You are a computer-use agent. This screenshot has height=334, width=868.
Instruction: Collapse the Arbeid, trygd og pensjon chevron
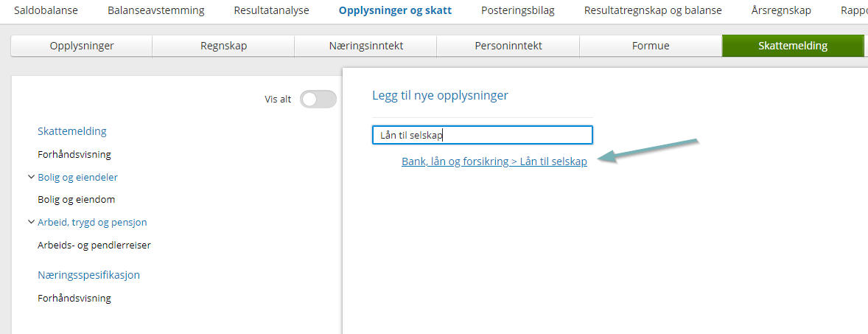click(30, 222)
